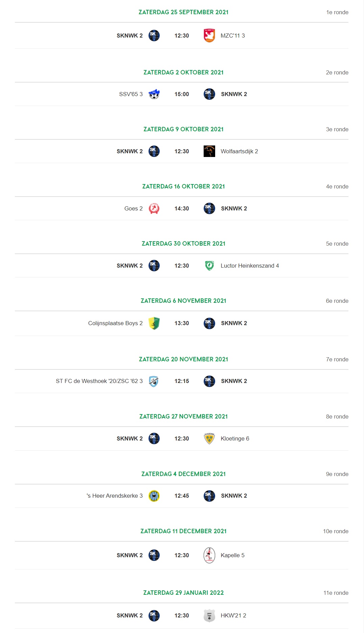Select the ST FC de Westhoek '20/ZSC '62 3 name
This screenshot has width=364, height=633.
[x=99, y=381]
